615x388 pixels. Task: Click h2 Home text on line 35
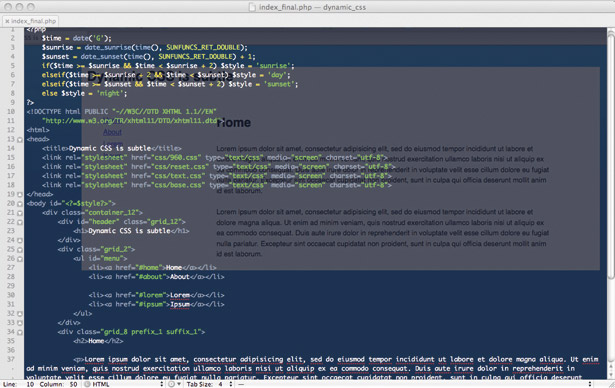[96, 341]
